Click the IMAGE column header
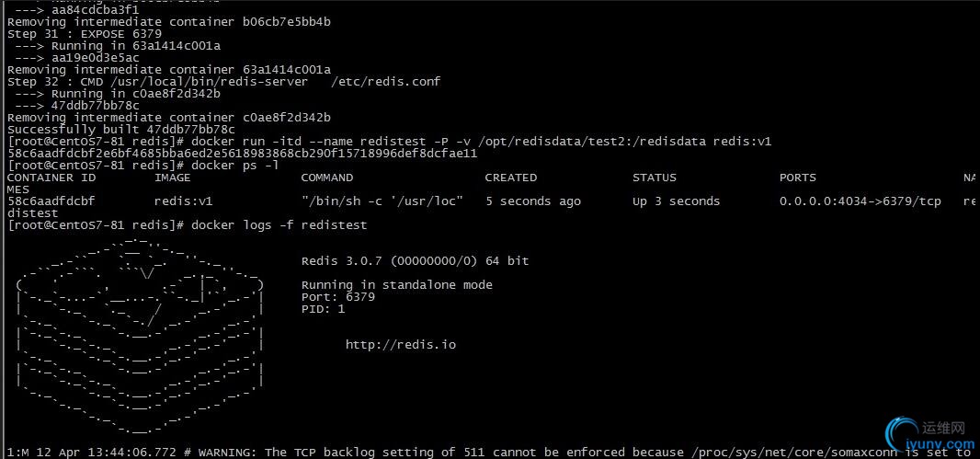Image resolution: width=980 pixels, height=459 pixels. (173, 178)
